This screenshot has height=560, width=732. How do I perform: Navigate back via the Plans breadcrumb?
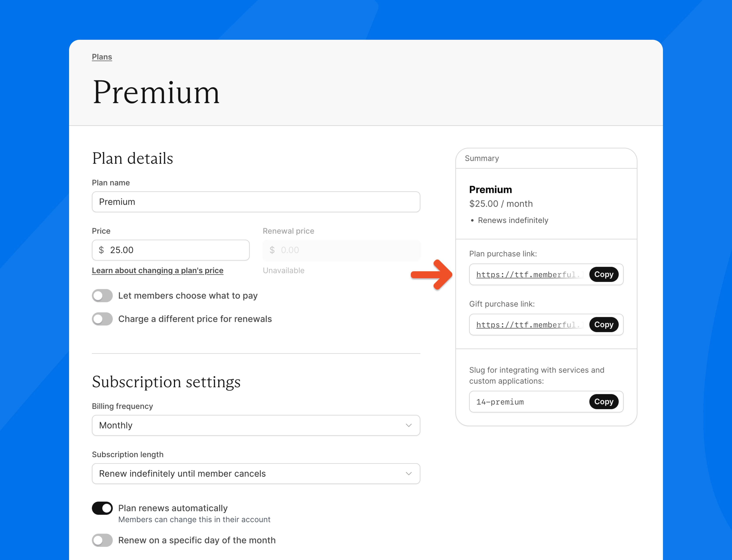pyautogui.click(x=102, y=57)
